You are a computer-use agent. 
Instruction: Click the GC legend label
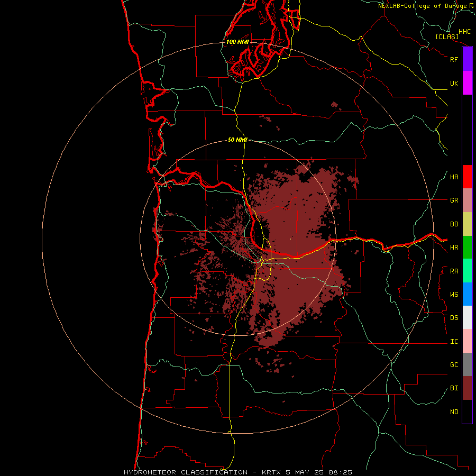point(454,365)
